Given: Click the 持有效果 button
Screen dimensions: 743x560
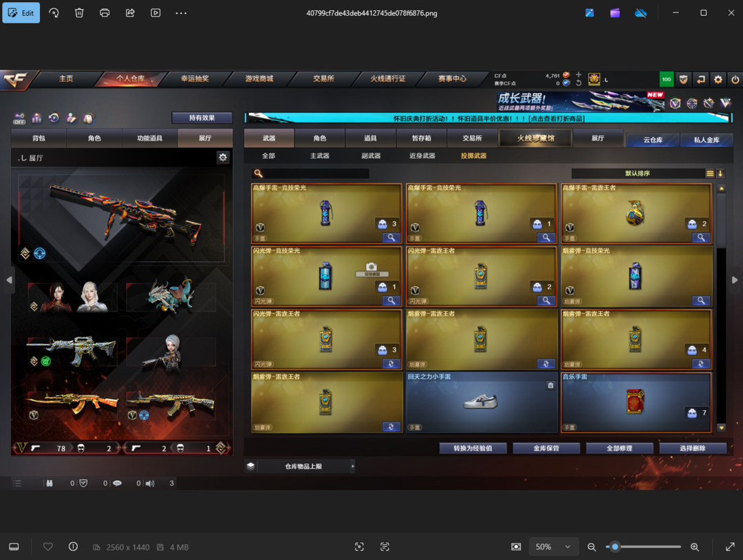Looking at the screenshot, I should (x=202, y=118).
